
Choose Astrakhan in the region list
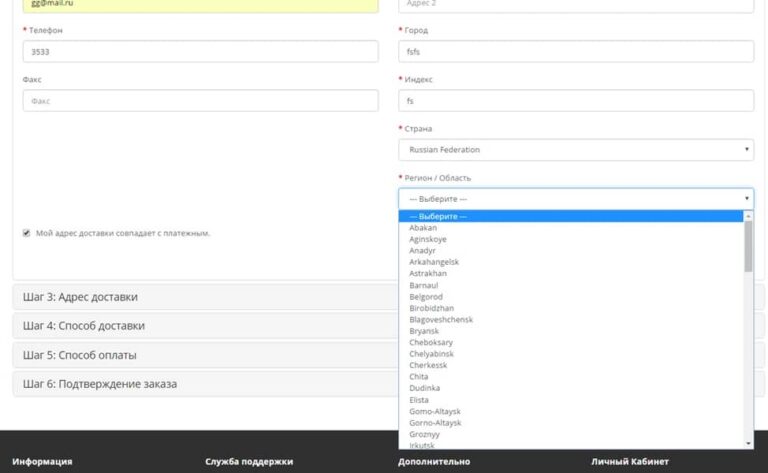(x=428, y=273)
